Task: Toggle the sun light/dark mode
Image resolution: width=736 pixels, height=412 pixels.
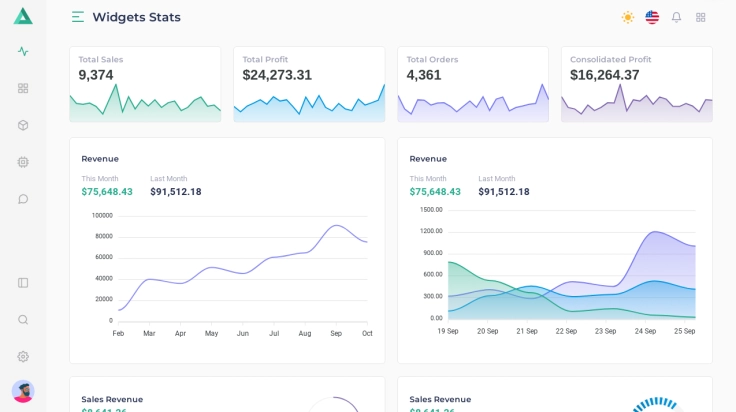Action: click(x=628, y=17)
